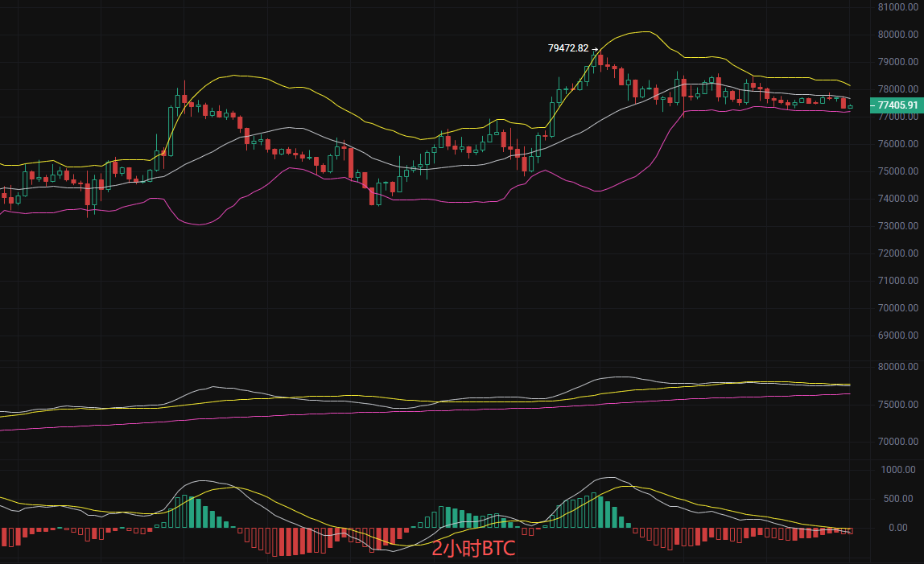The height and width of the screenshot is (564, 924).
Task: Click the leftmost red MACD histogram bar
Action: click(x=4, y=537)
